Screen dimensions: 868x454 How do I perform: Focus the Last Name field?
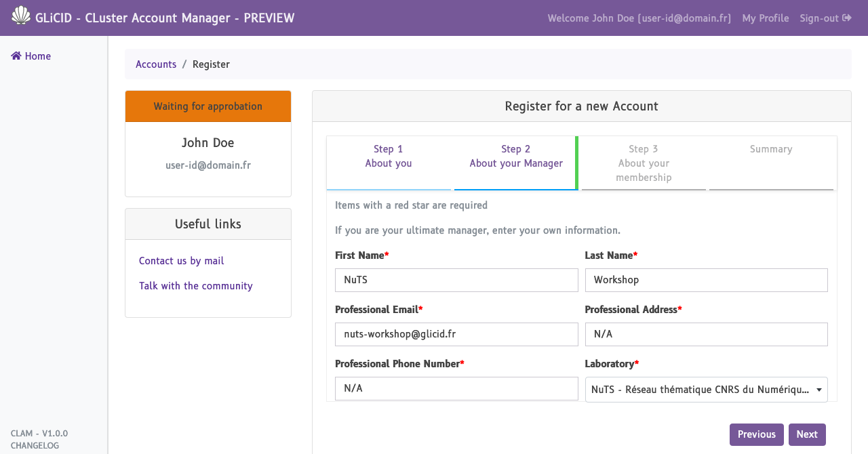pos(706,280)
